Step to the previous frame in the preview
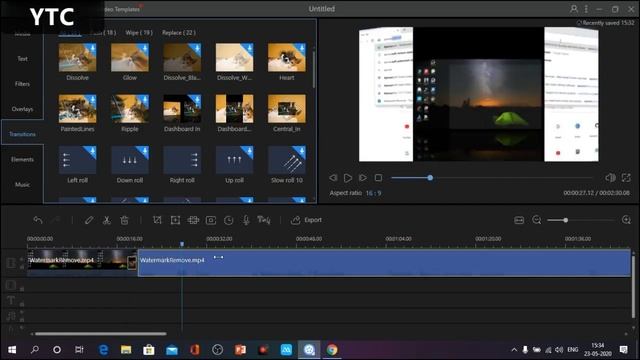This screenshot has height=360, width=640. click(333, 178)
